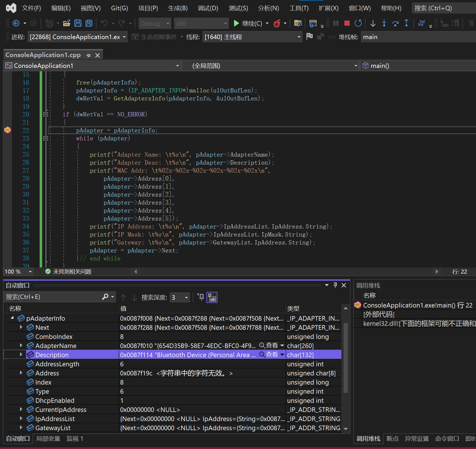This screenshot has height=449, width=476.
Task: Click the breakpoint arrow marker at line 22
Action: coord(7,130)
